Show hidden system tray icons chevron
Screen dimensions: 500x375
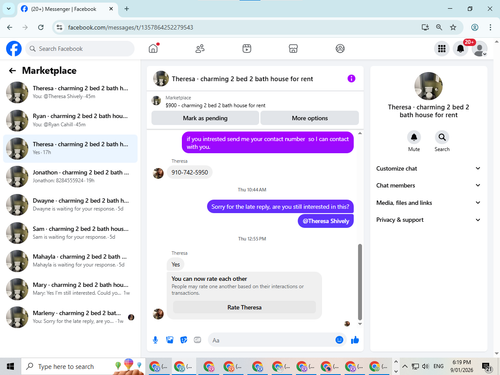tap(405, 366)
